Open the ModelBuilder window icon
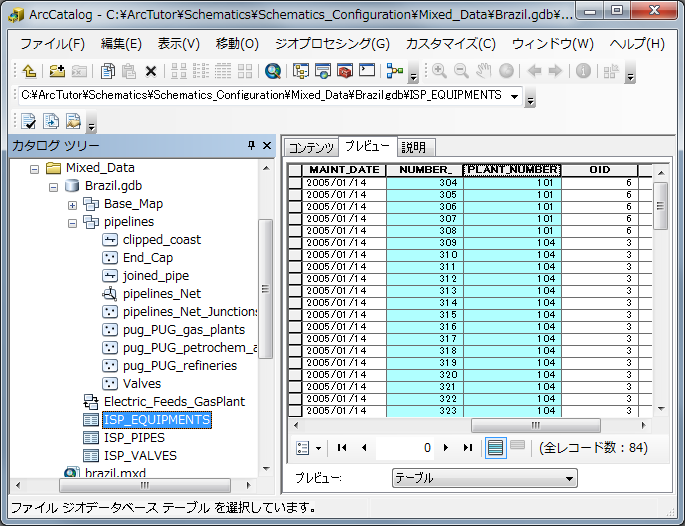This screenshot has width=685, height=526. (x=395, y=71)
